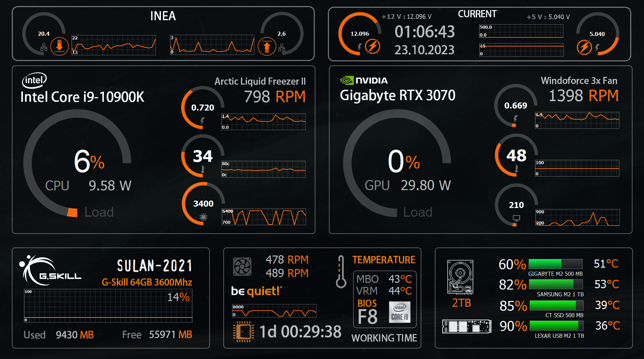Image resolution: width=644 pixels, height=359 pixels.
Task: Click the CPU load gauge showing 6%
Action: (77, 163)
